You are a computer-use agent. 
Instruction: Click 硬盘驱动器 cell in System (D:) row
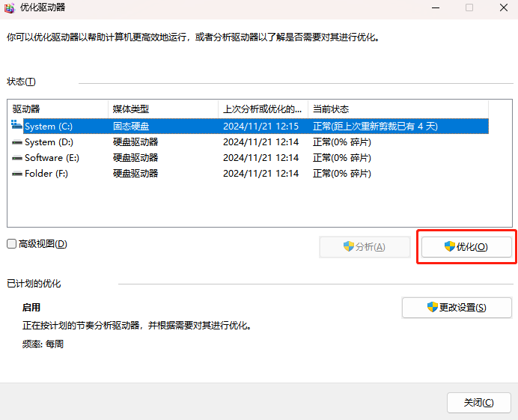pos(135,142)
